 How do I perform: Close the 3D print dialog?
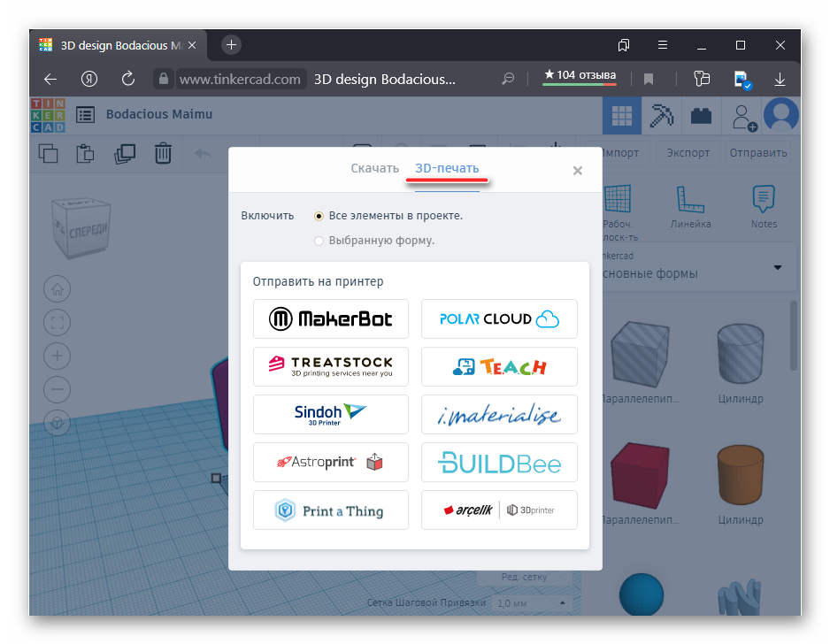(578, 171)
